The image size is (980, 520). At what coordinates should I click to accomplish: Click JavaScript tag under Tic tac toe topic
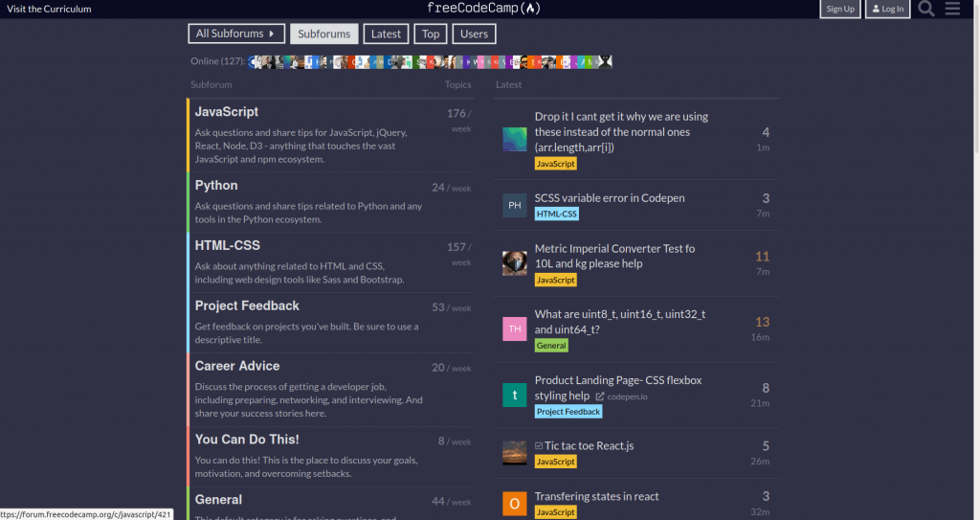(556, 462)
